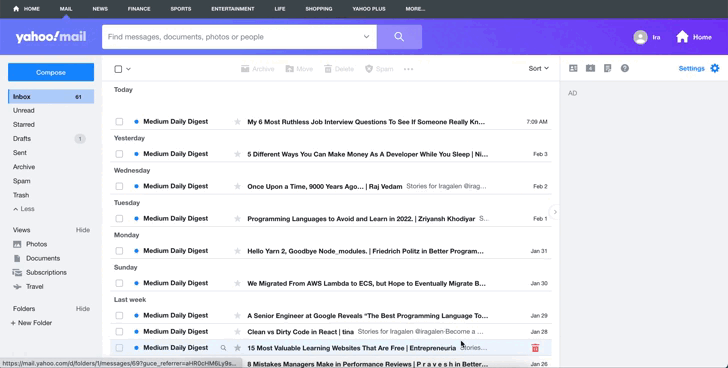
Task: Click sender search icon on 15 Most Valuable row
Action: click(223, 348)
